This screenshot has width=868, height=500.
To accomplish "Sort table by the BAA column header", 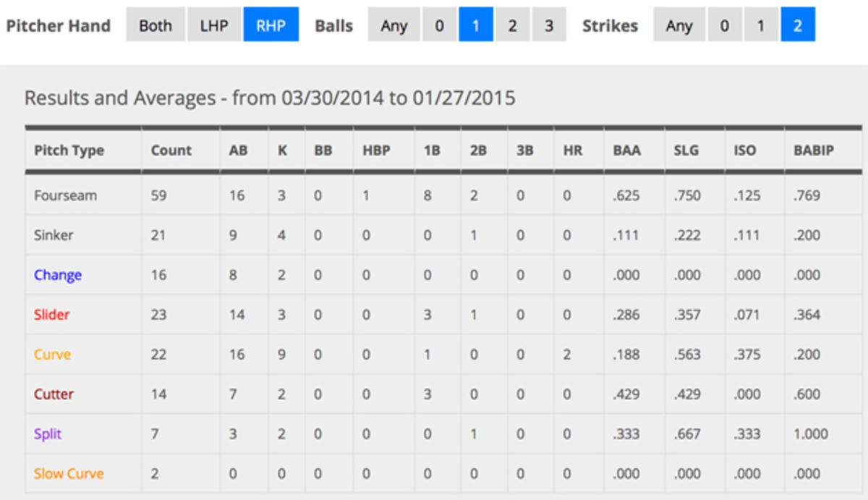I will click(626, 151).
